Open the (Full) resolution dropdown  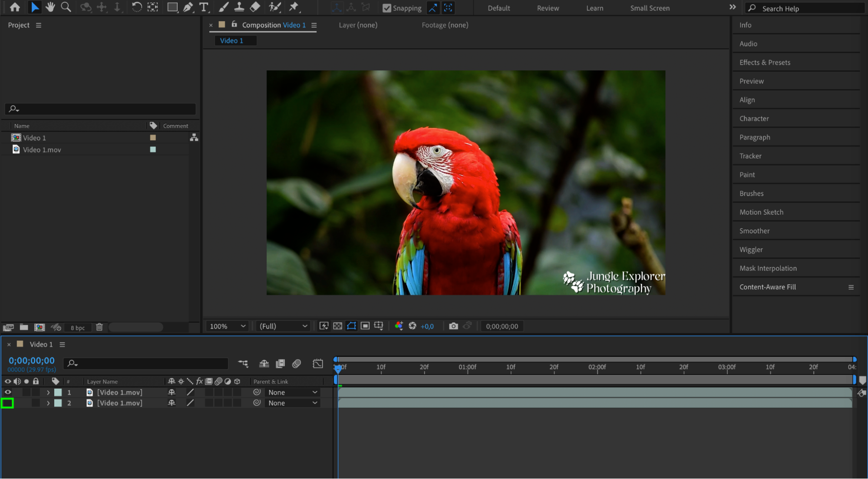click(x=283, y=326)
